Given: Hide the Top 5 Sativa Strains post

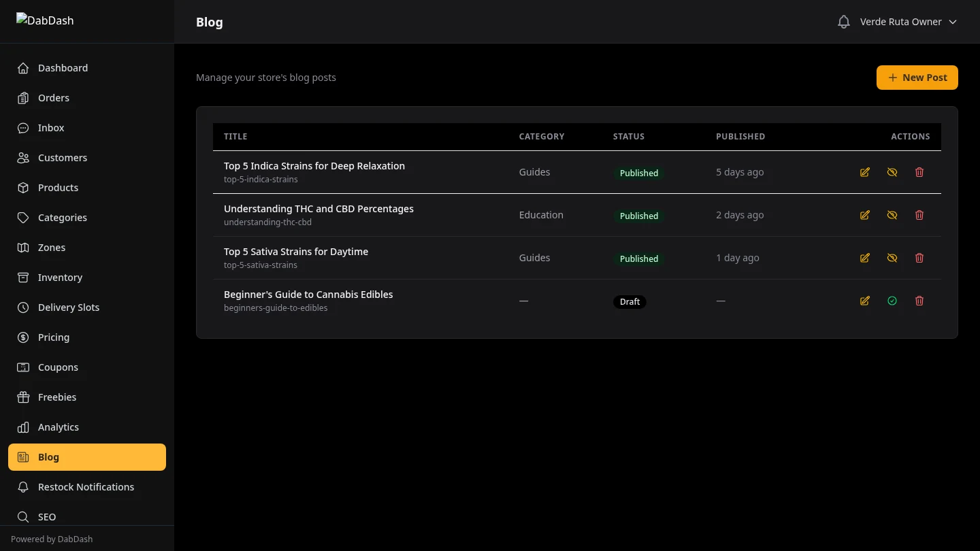Looking at the screenshot, I should click(x=892, y=258).
